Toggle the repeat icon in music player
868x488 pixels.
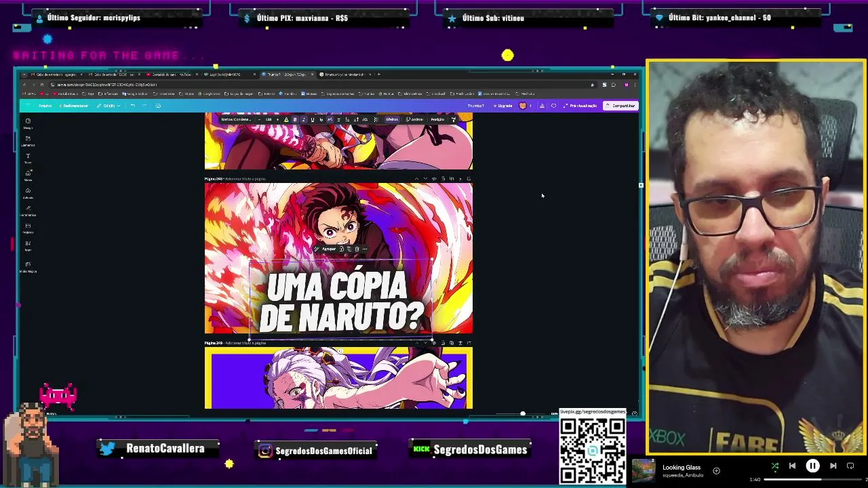(850, 466)
